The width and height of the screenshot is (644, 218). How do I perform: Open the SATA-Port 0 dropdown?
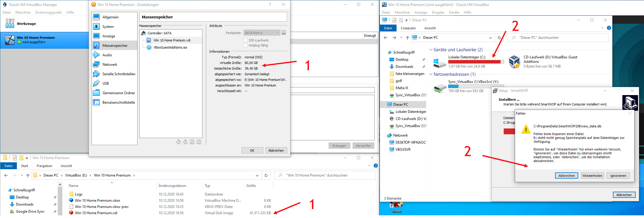click(x=262, y=33)
